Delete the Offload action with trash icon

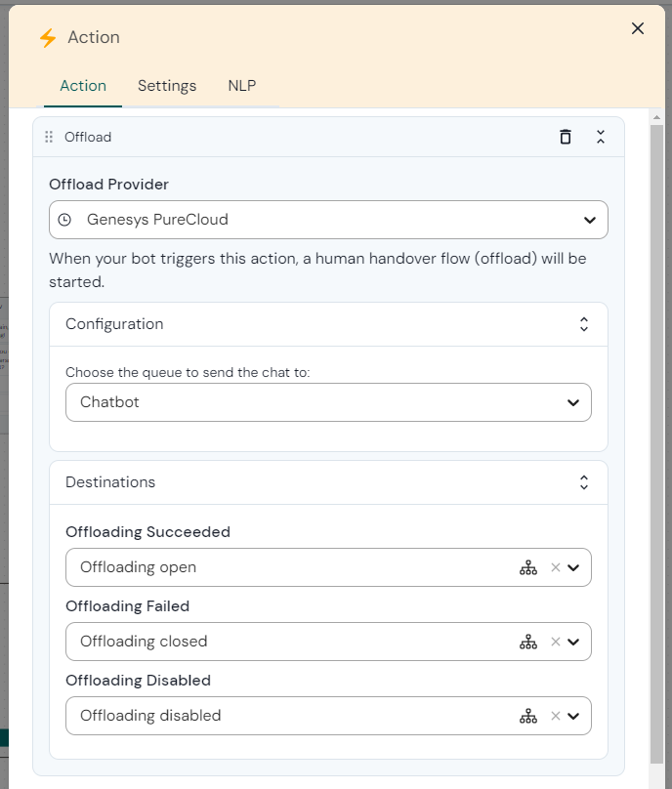565,137
